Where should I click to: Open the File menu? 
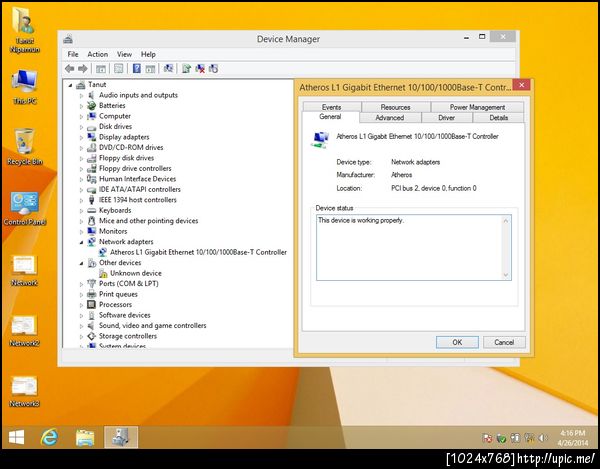click(73, 54)
